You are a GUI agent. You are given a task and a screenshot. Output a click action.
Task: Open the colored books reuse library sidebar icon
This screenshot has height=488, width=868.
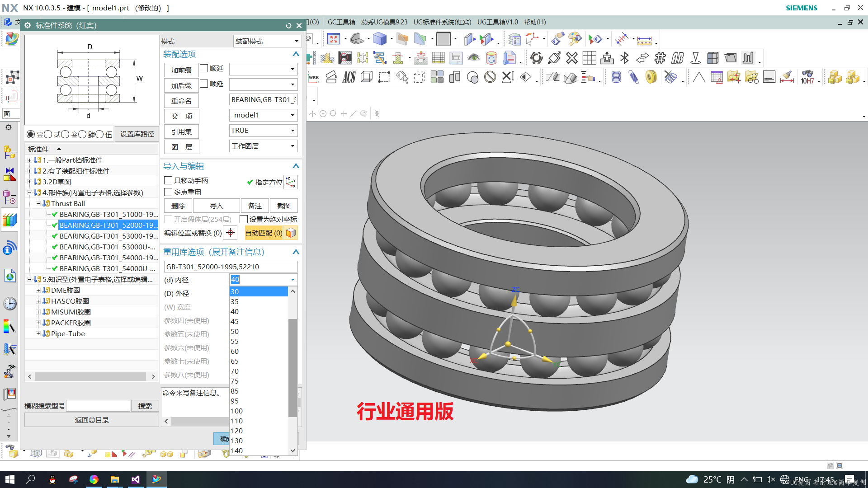click(10, 220)
